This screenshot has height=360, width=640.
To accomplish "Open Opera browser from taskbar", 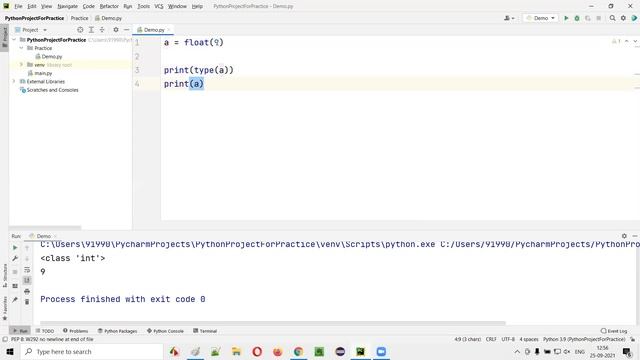I will pyautogui.click(x=257, y=351).
